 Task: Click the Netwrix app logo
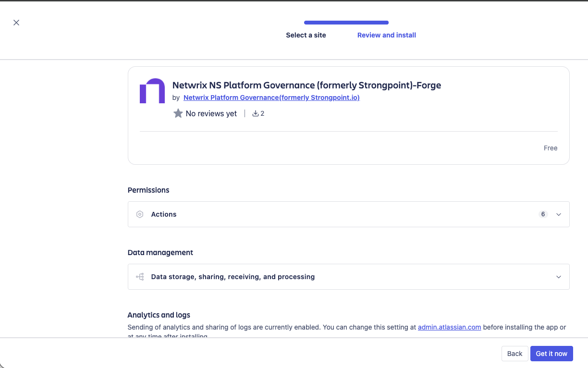(152, 91)
